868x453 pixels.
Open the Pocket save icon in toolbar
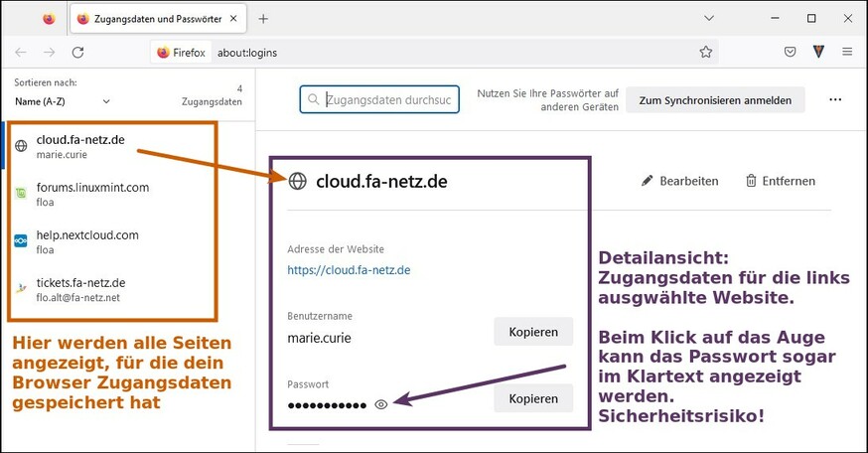pos(790,52)
